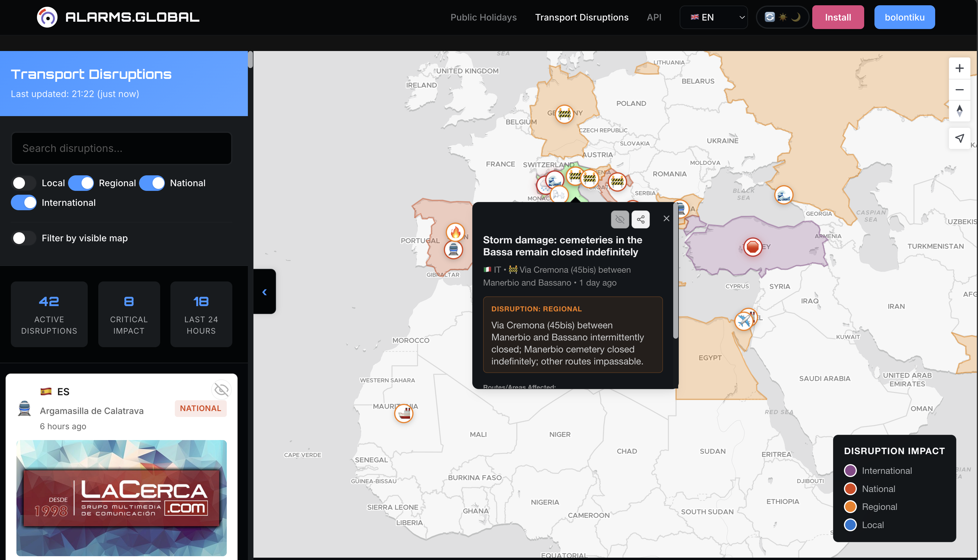Toggle the International filter switch
The width and height of the screenshot is (978, 560).
(x=23, y=203)
